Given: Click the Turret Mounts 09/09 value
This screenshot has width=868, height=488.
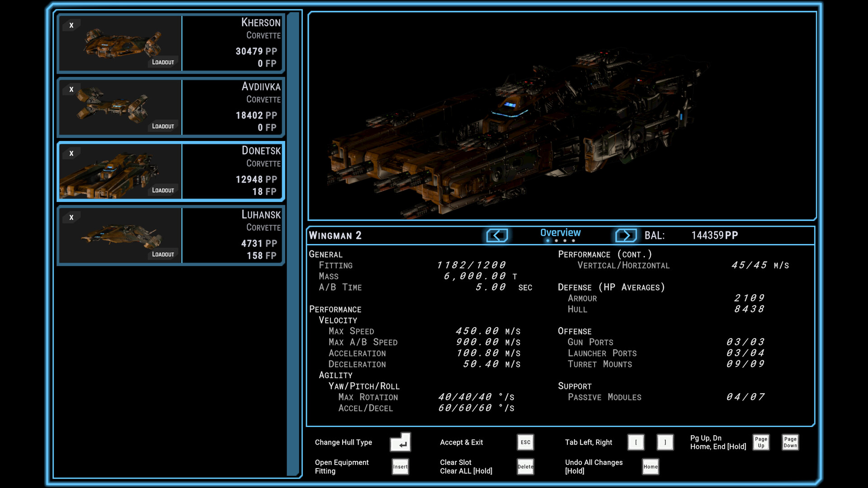Looking at the screenshot, I should tap(745, 364).
